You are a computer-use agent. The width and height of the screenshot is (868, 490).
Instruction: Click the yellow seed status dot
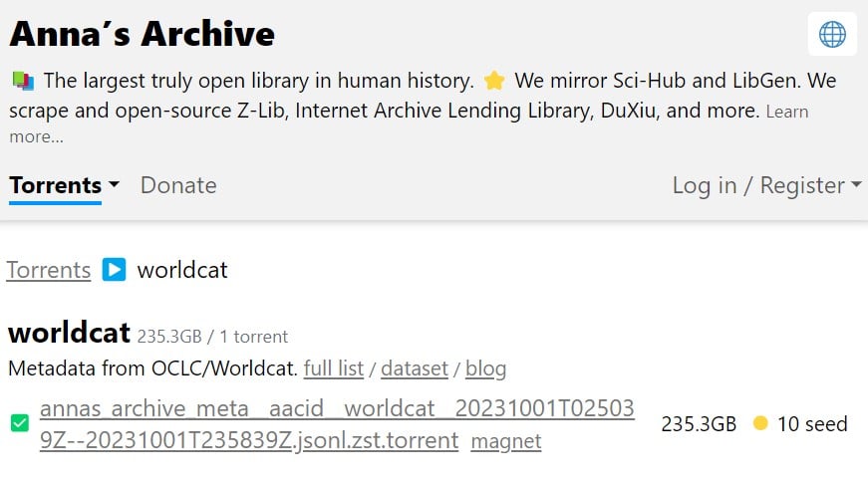760,423
